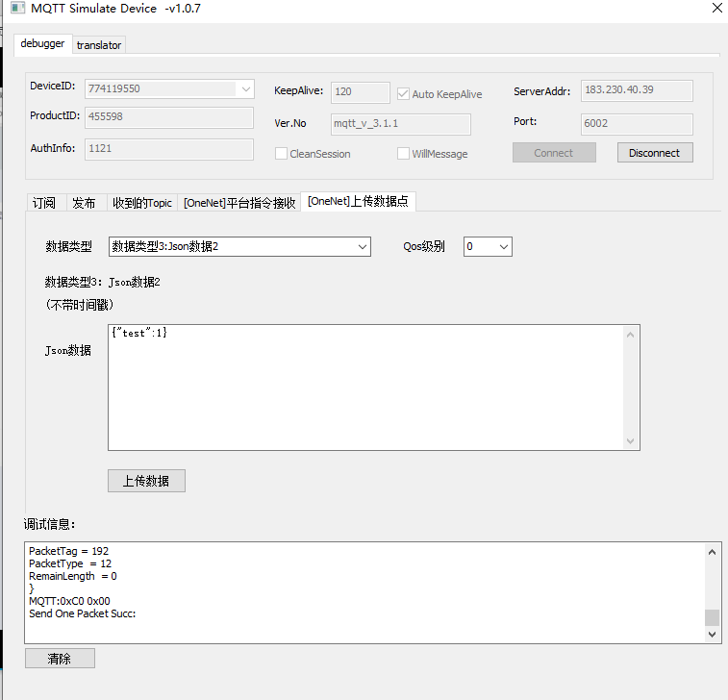Click the Json text area scroll up arrow

630,335
